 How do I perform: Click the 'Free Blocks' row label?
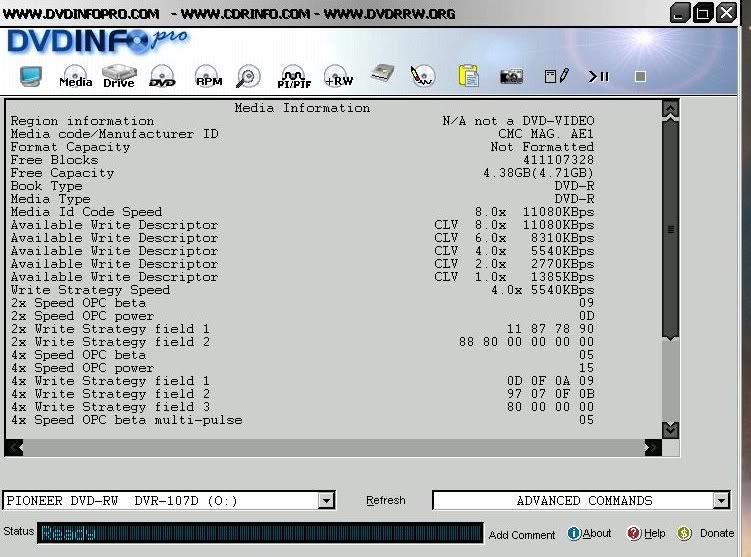(54, 160)
